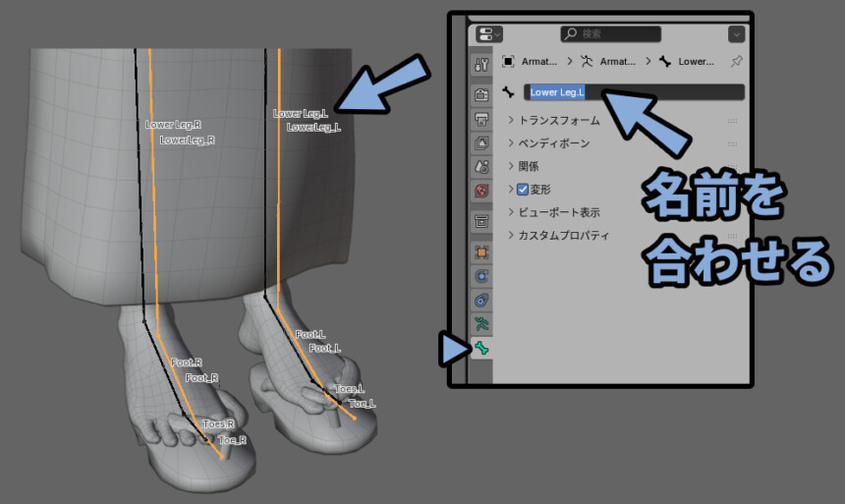Toggle the 変形 (Deform) checkbox
The width and height of the screenshot is (845, 504).
pos(522,190)
